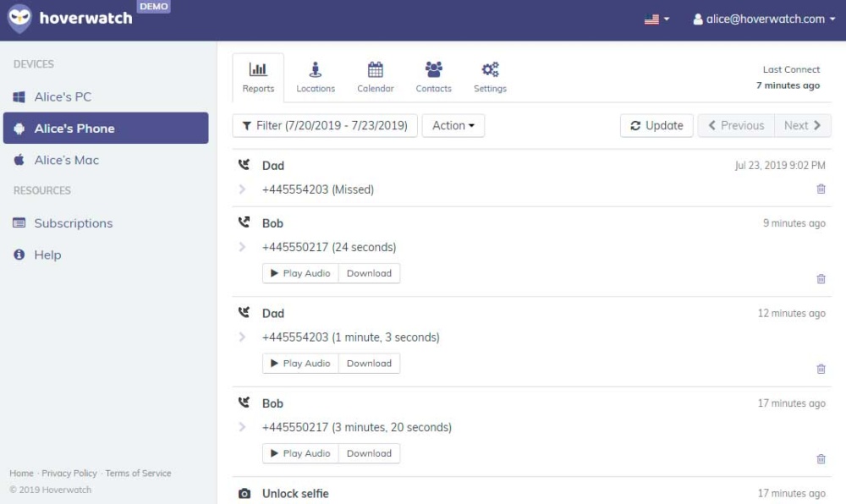Open the language flag dropdown
Screen dimensions: 846x504
656,19
